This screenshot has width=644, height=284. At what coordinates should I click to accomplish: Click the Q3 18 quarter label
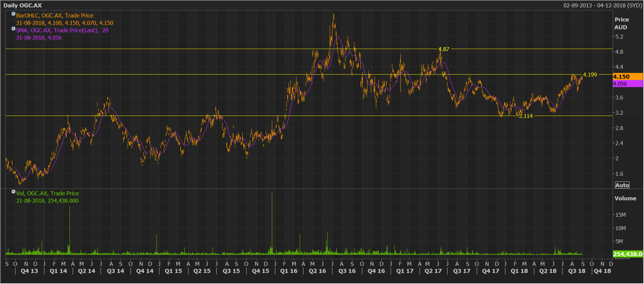577,271
